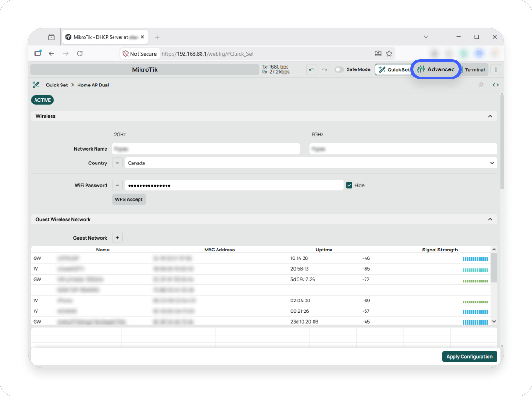The width and height of the screenshot is (532, 396).
Task: Sort the client table by MAC Address
Action: pos(219,250)
